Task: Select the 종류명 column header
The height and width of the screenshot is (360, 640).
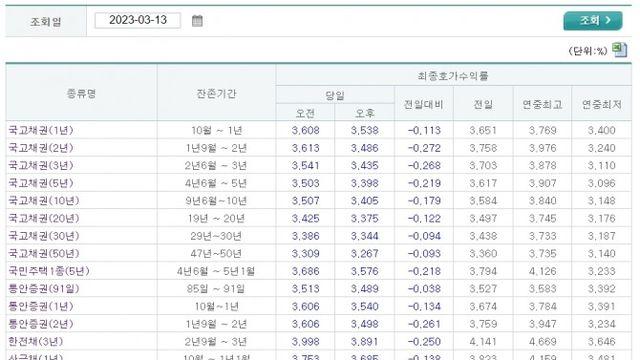Action: point(81,93)
